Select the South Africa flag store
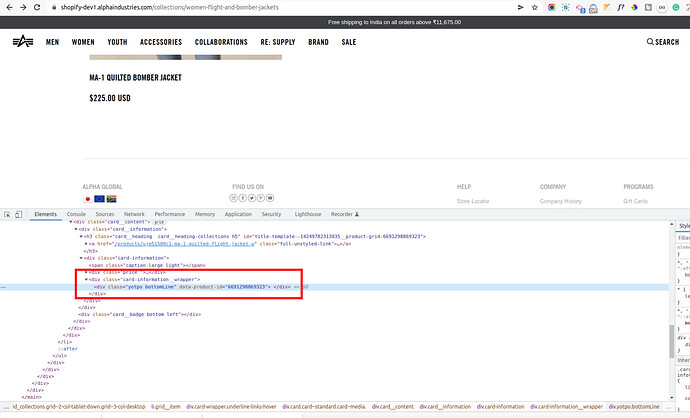The image size is (690, 418). [111, 199]
